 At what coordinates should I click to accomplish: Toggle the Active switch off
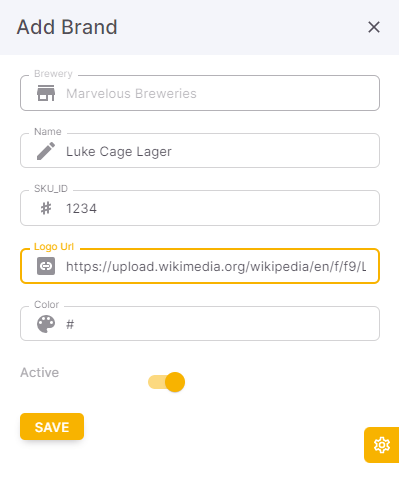coord(166,382)
